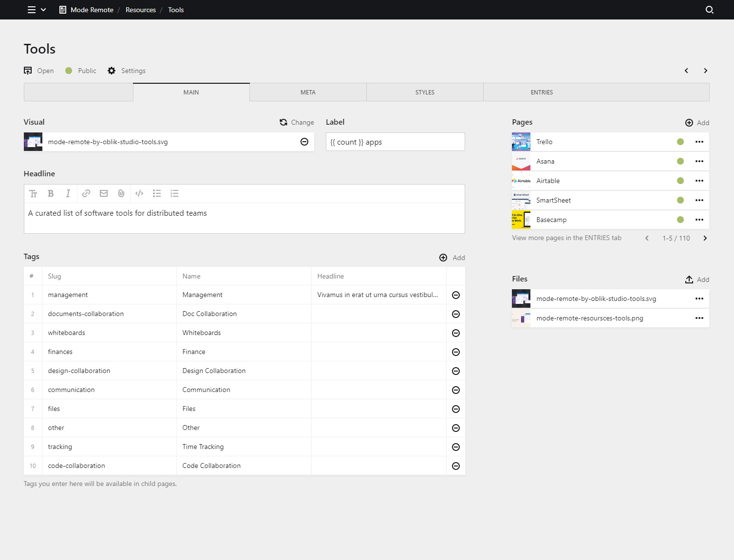Attach a file via the Headline paperclip icon

pyautogui.click(x=121, y=193)
